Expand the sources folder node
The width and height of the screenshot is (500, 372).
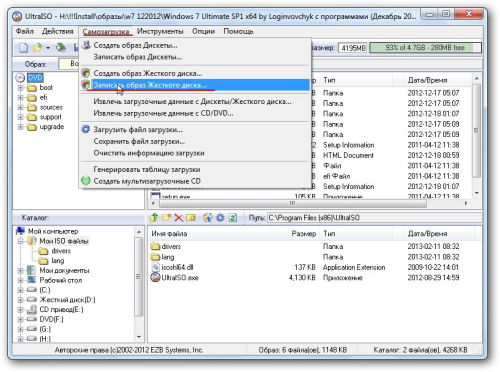20,107
